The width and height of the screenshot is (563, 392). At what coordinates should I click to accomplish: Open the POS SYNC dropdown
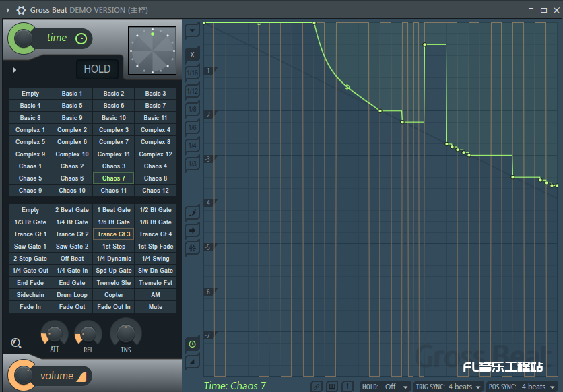pos(523,387)
